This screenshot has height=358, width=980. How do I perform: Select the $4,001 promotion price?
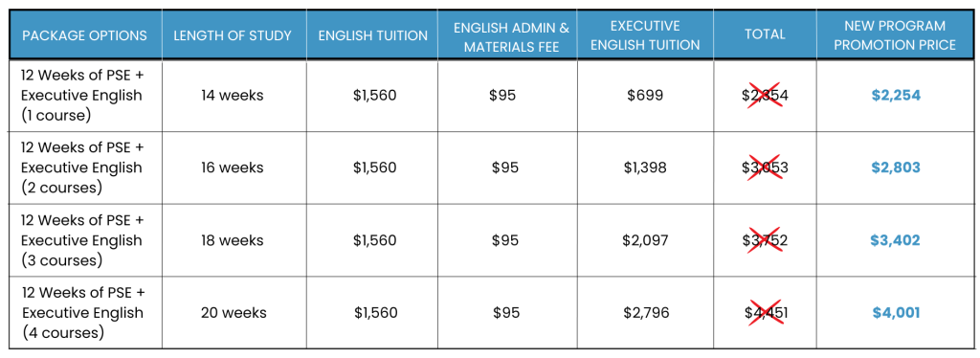[x=896, y=312]
